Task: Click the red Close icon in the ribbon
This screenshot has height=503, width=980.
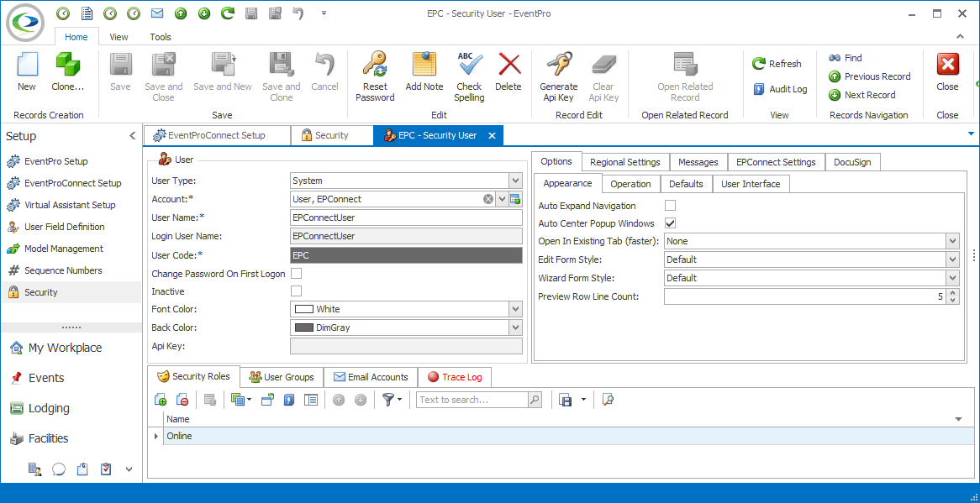Action: pyautogui.click(x=947, y=65)
